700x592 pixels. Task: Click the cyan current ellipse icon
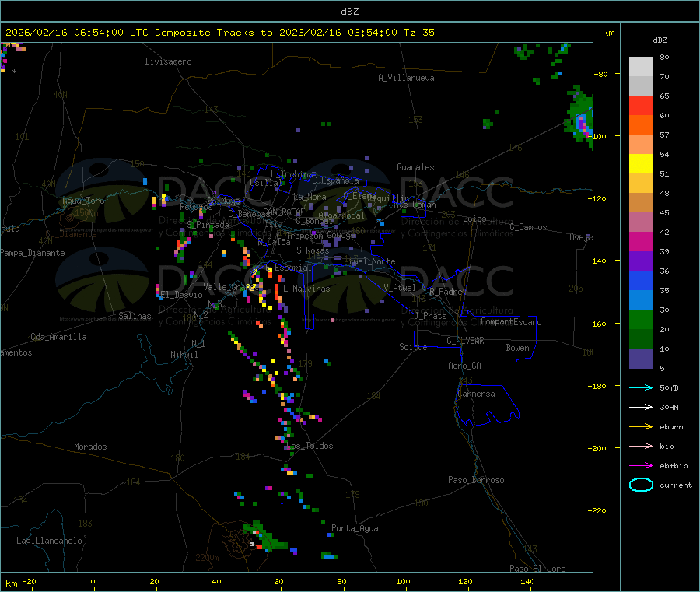(x=641, y=485)
